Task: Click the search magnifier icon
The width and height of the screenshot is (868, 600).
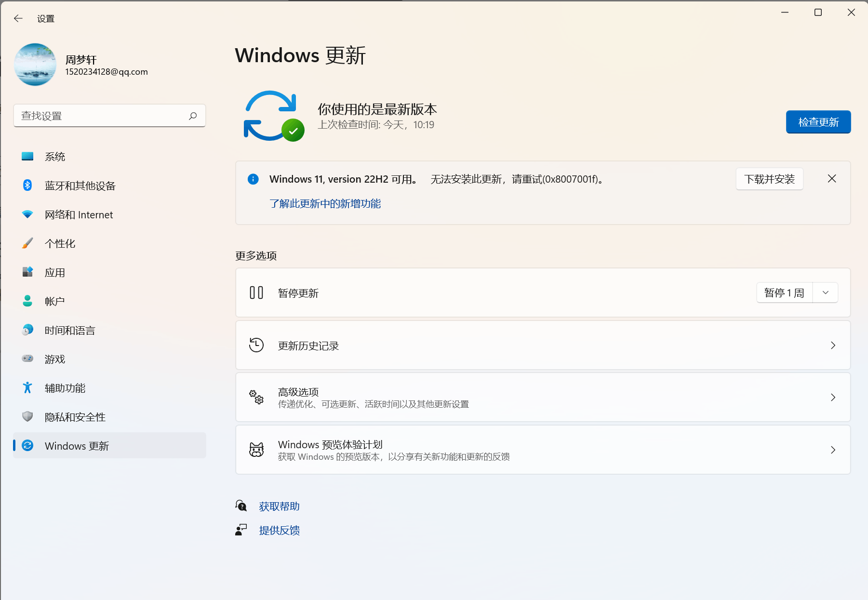Action: click(193, 116)
